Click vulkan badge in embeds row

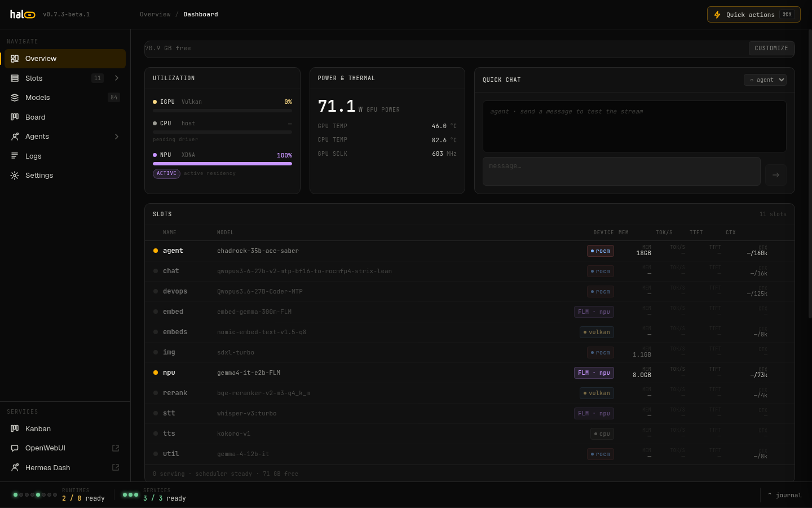(x=597, y=332)
